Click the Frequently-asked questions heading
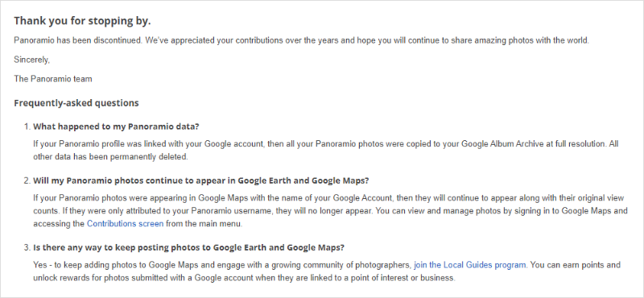 click(76, 103)
